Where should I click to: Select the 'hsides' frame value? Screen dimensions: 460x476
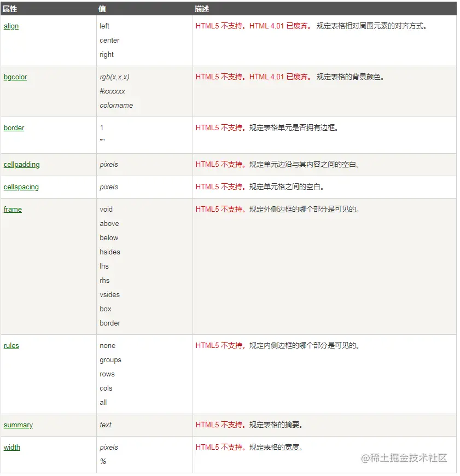click(x=110, y=252)
